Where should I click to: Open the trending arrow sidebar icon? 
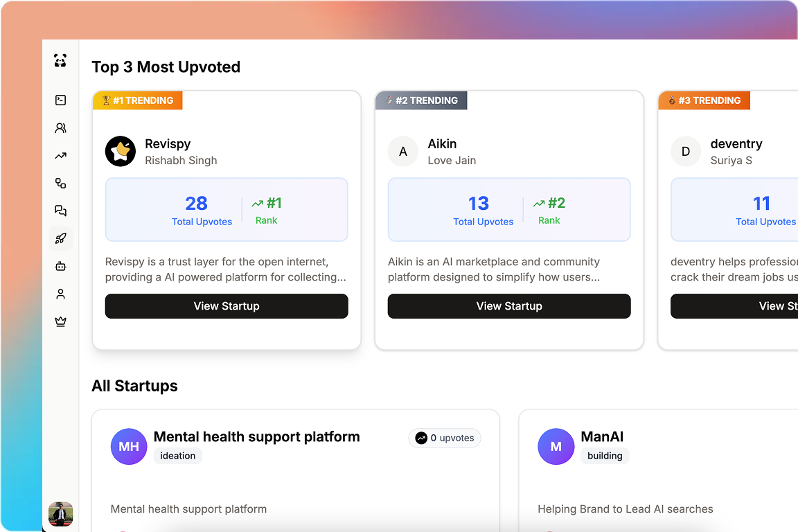60,156
